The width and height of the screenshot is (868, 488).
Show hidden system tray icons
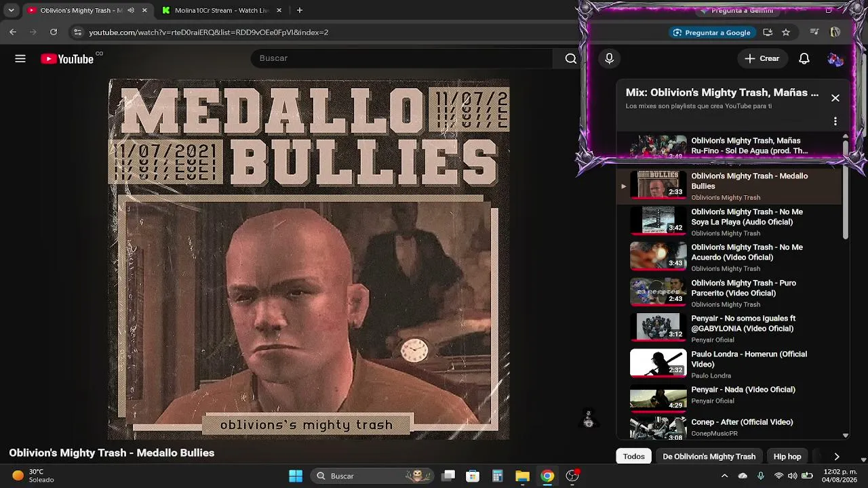724,476
